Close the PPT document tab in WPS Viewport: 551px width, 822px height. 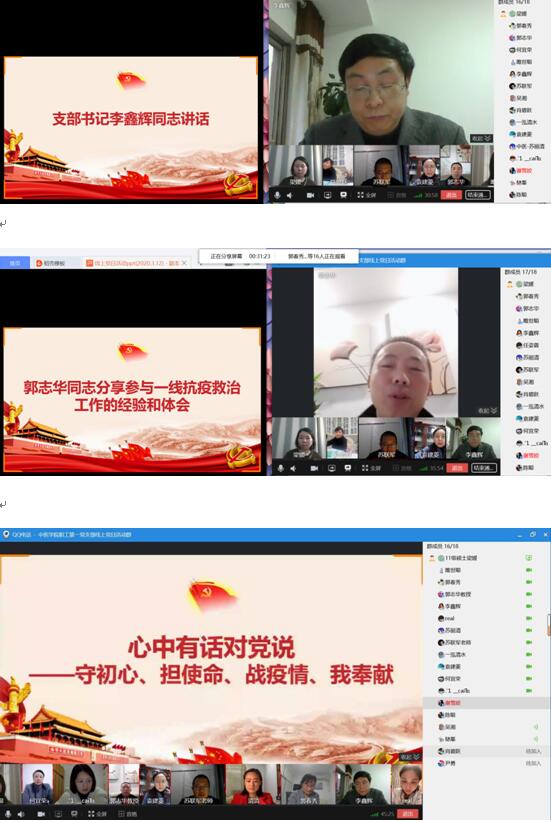pos(185,263)
